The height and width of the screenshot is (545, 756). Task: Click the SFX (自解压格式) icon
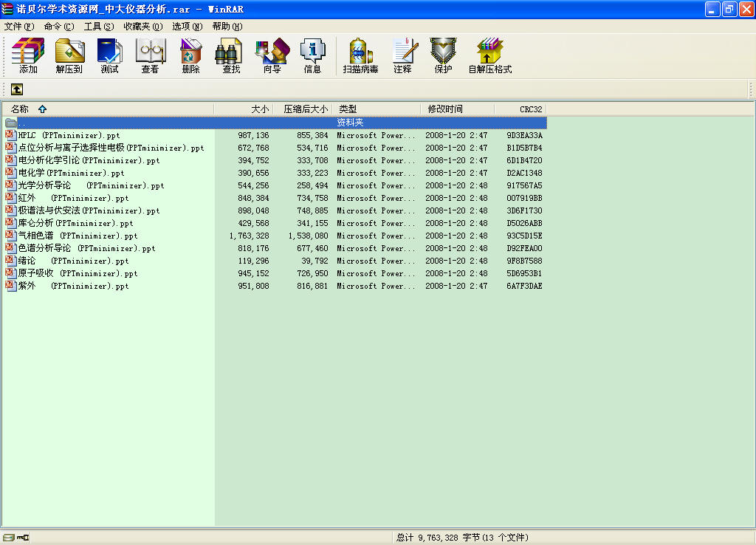pos(490,55)
